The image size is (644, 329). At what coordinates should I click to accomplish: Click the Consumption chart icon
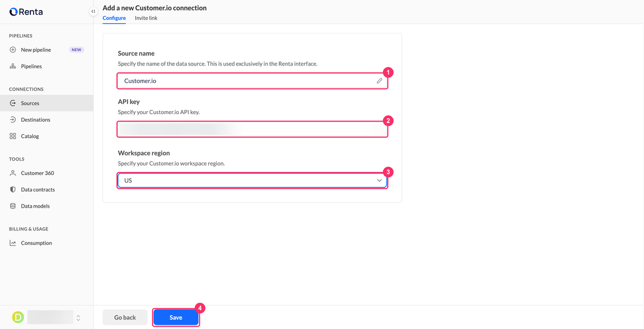tap(13, 243)
